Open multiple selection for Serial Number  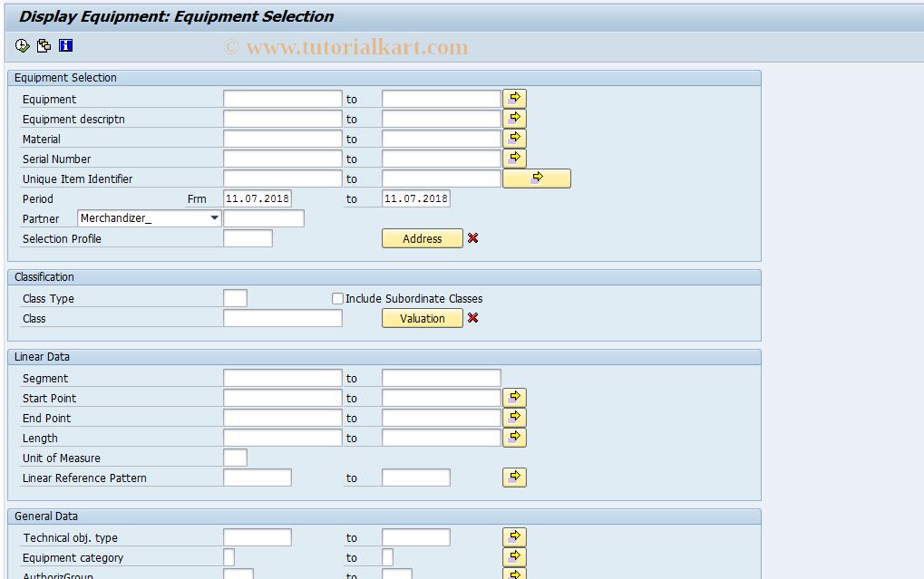click(513, 158)
